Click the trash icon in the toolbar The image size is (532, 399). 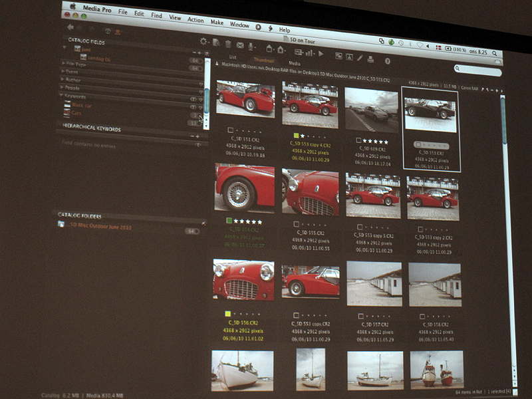coord(227,44)
